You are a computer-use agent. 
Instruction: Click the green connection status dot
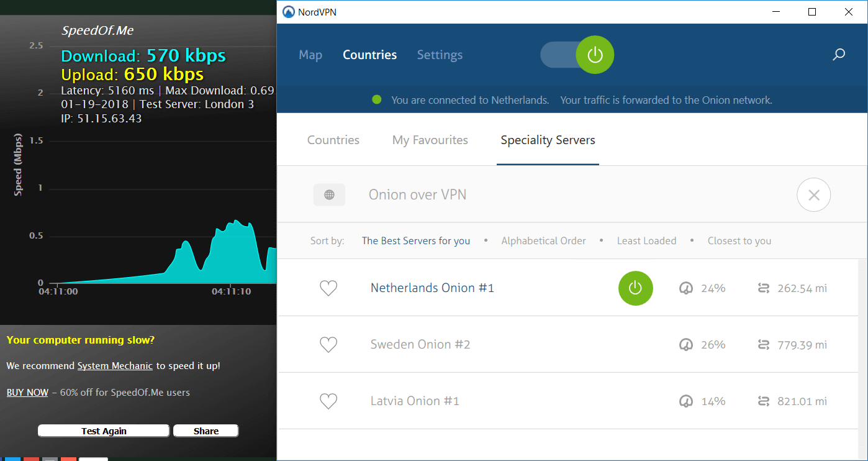[x=376, y=99]
